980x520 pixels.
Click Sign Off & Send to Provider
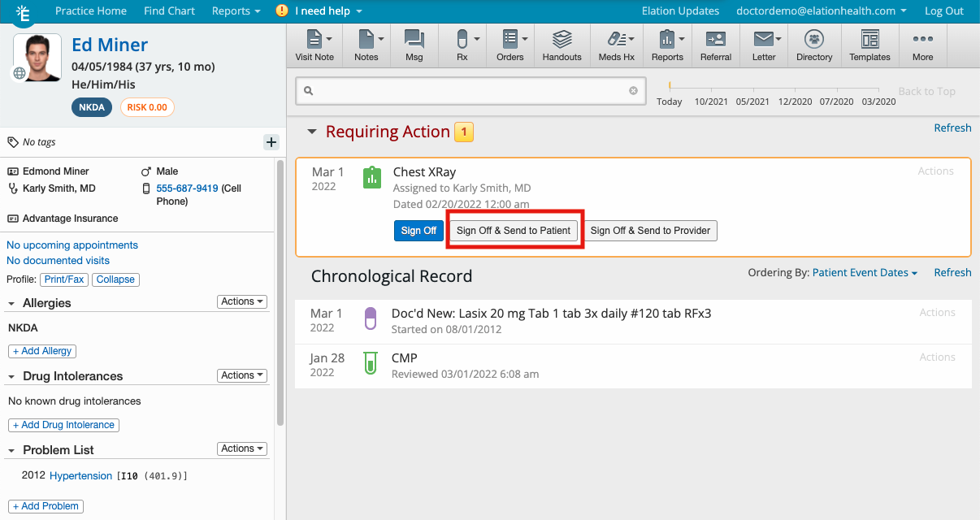point(650,231)
